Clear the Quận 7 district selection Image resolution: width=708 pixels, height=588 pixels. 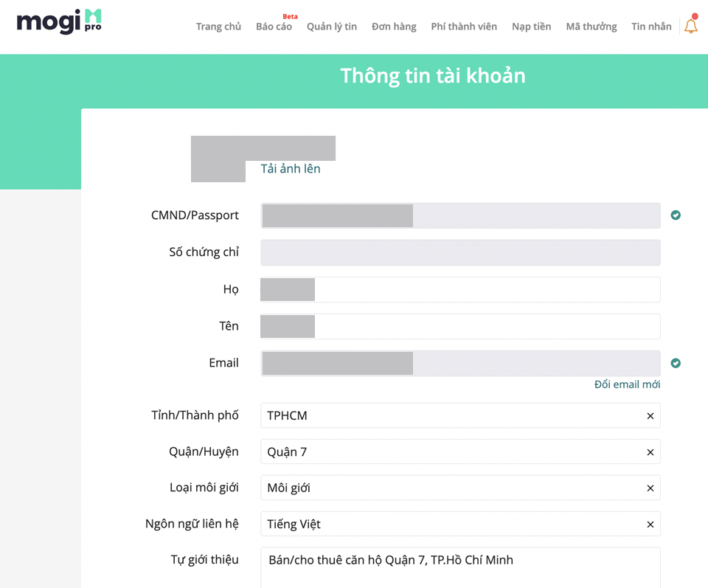650,452
